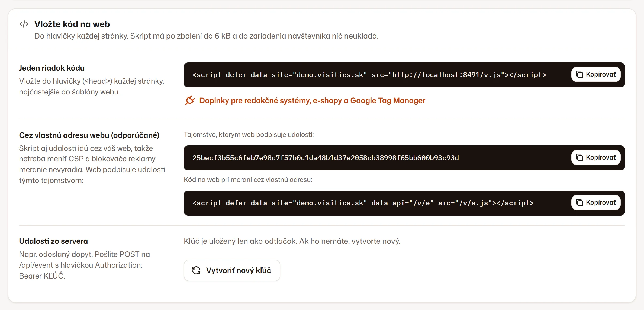
Task: Copy the single-line script snippet
Action: click(x=596, y=74)
